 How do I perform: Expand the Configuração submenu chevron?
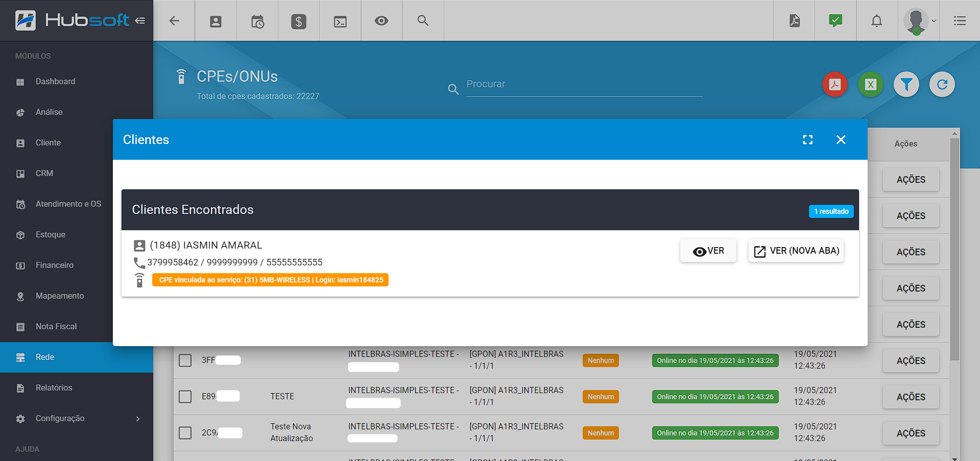coord(138,419)
